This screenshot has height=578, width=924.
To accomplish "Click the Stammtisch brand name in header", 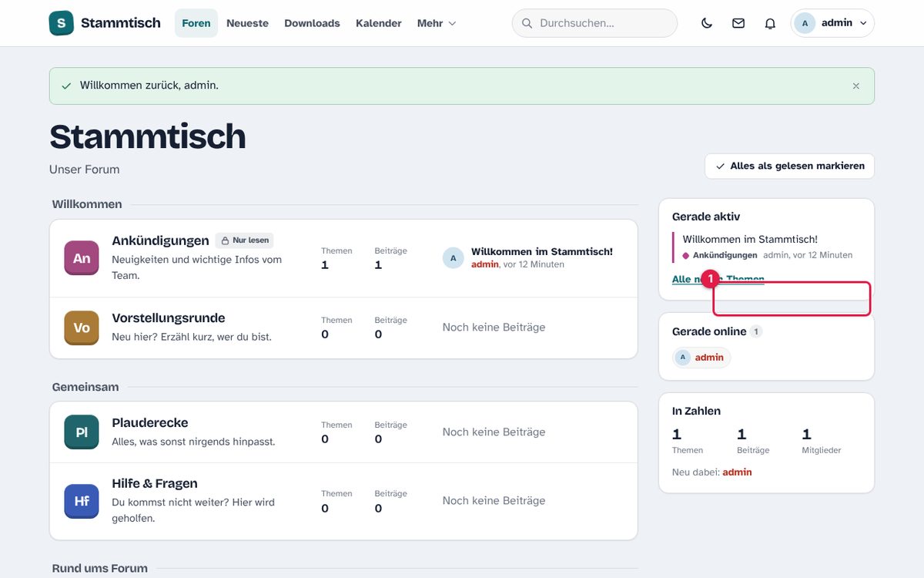I will [x=121, y=23].
